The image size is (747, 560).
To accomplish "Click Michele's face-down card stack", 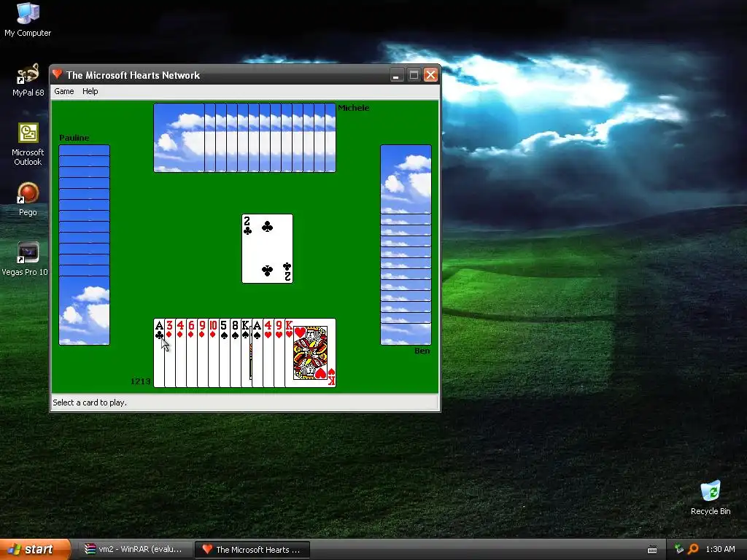I will point(244,138).
